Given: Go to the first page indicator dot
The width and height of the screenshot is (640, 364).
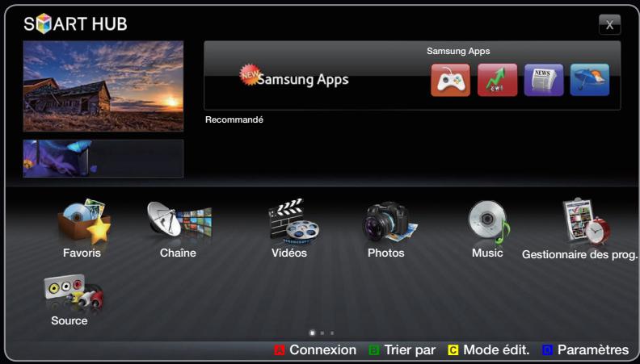Looking at the screenshot, I should (312, 333).
